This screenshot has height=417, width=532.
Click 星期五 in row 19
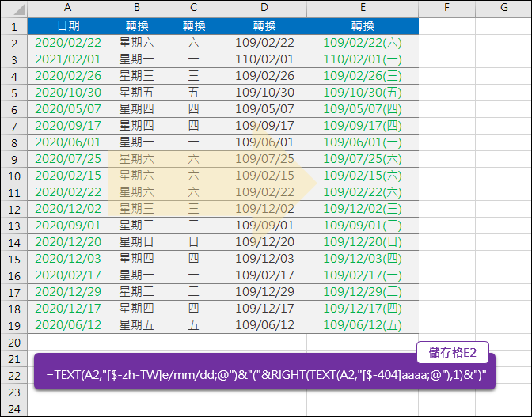pyautogui.click(x=136, y=325)
